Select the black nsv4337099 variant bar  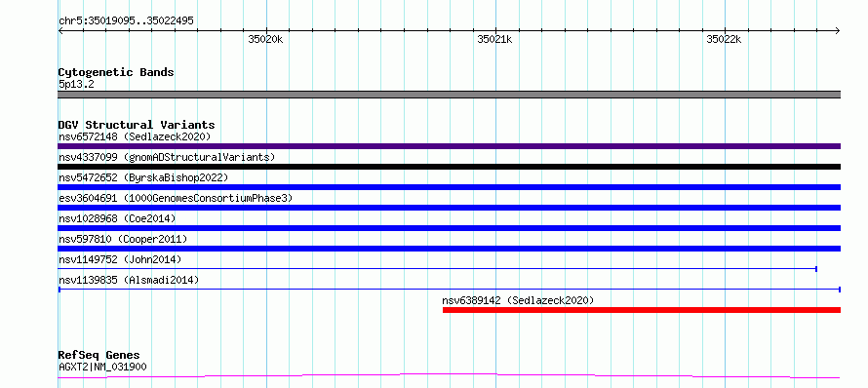[449, 167]
